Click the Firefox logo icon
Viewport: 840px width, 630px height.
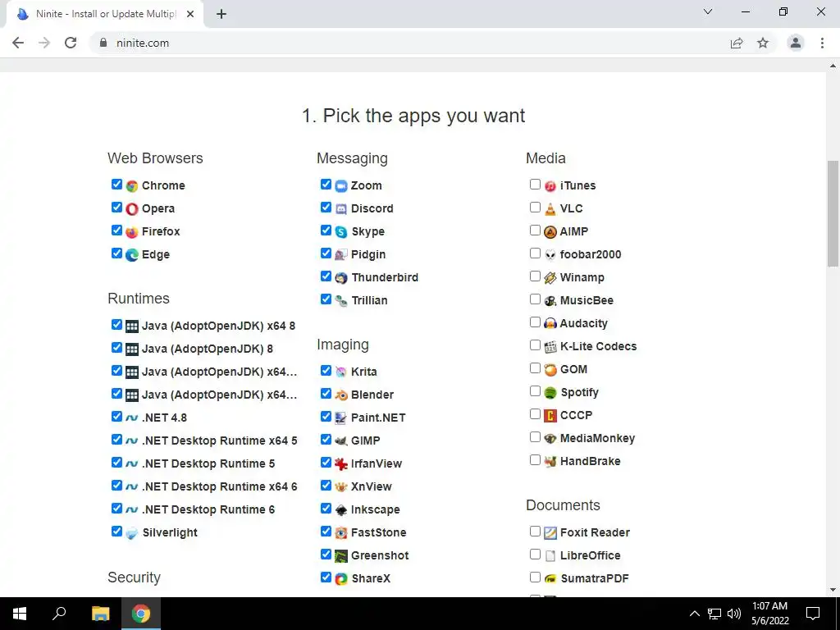pyautogui.click(x=132, y=232)
